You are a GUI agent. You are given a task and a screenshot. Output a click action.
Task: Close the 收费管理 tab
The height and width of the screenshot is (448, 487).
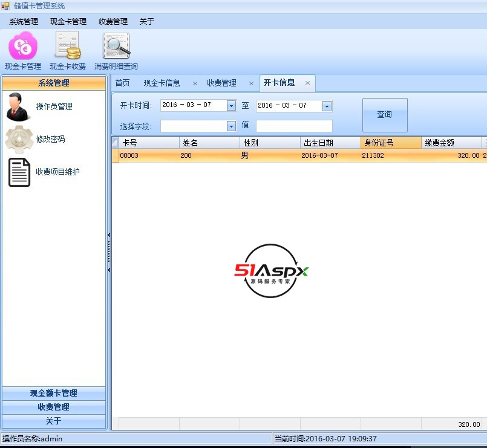[x=251, y=83]
